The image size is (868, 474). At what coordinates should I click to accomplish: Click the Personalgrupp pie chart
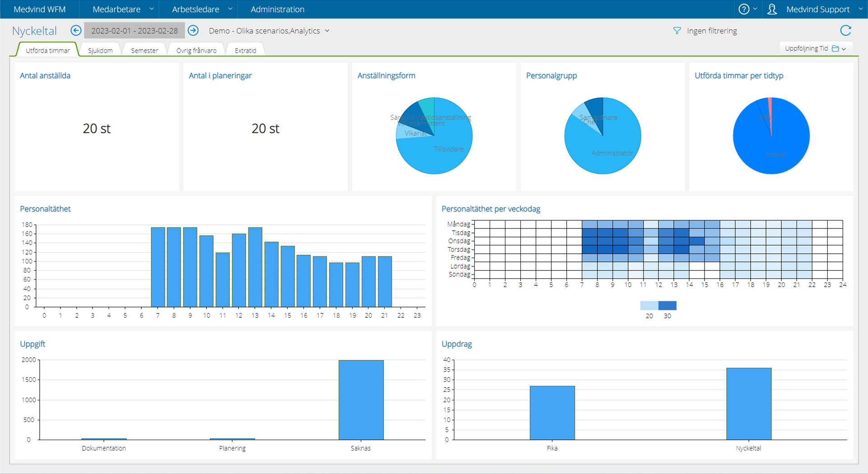[602, 135]
